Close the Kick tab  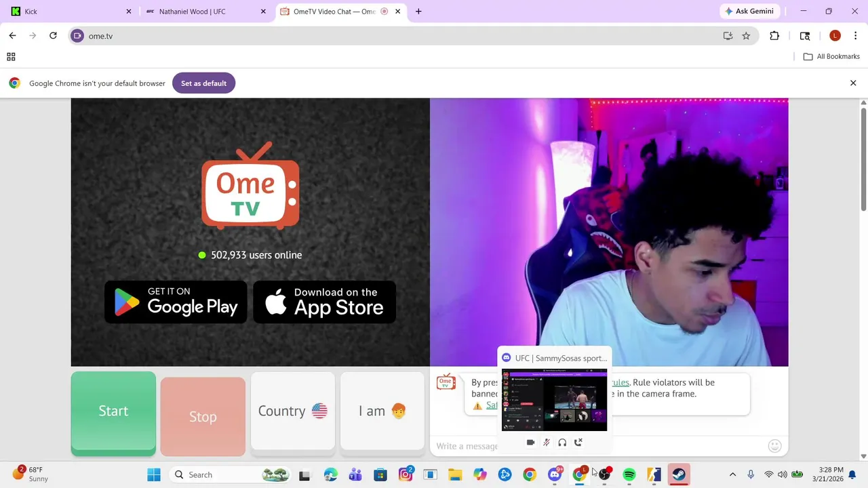[129, 12]
